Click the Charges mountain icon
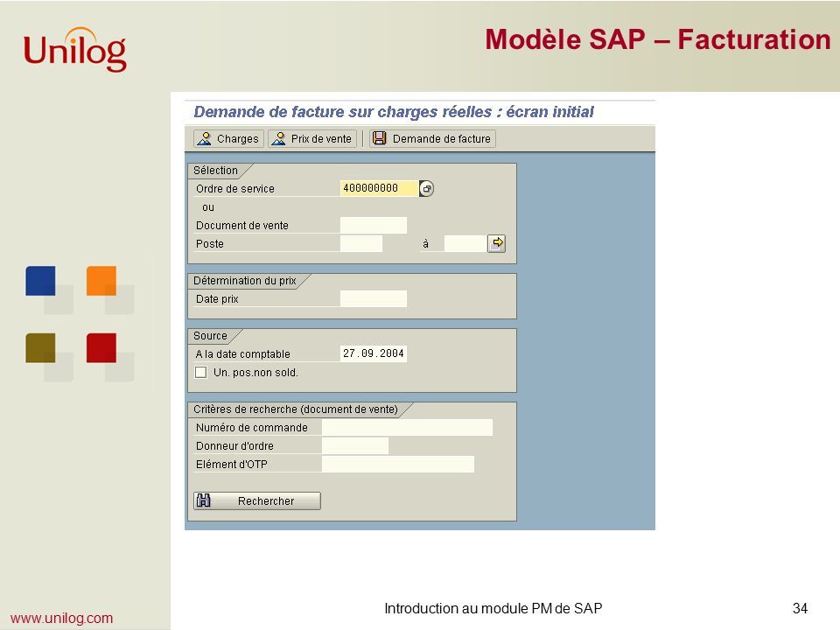Viewport: 840px width, 630px height. (204, 139)
